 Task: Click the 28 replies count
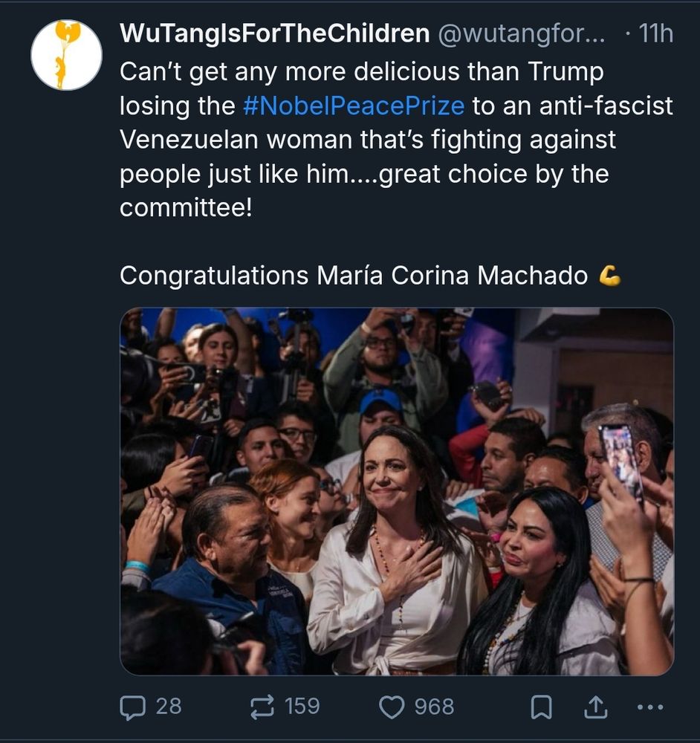pyautogui.click(x=168, y=706)
